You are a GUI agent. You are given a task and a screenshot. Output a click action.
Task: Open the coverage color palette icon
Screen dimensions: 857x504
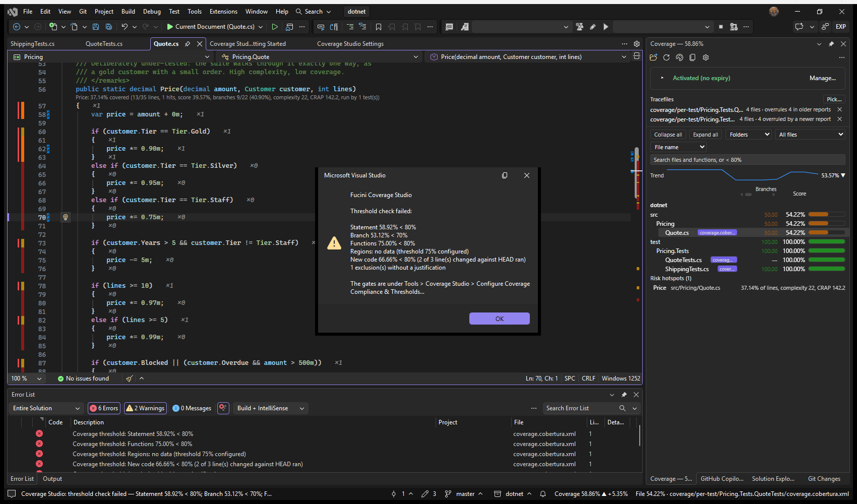680,57
